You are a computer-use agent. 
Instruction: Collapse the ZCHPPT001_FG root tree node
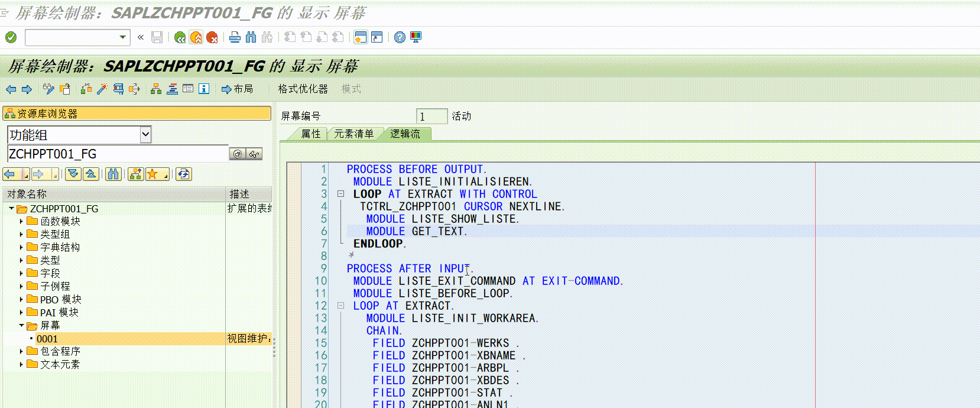coord(11,209)
